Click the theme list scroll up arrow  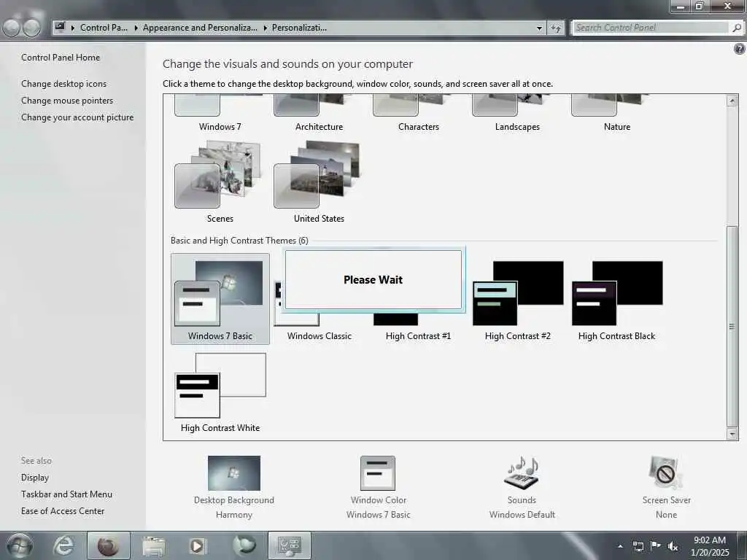pyautogui.click(x=732, y=101)
